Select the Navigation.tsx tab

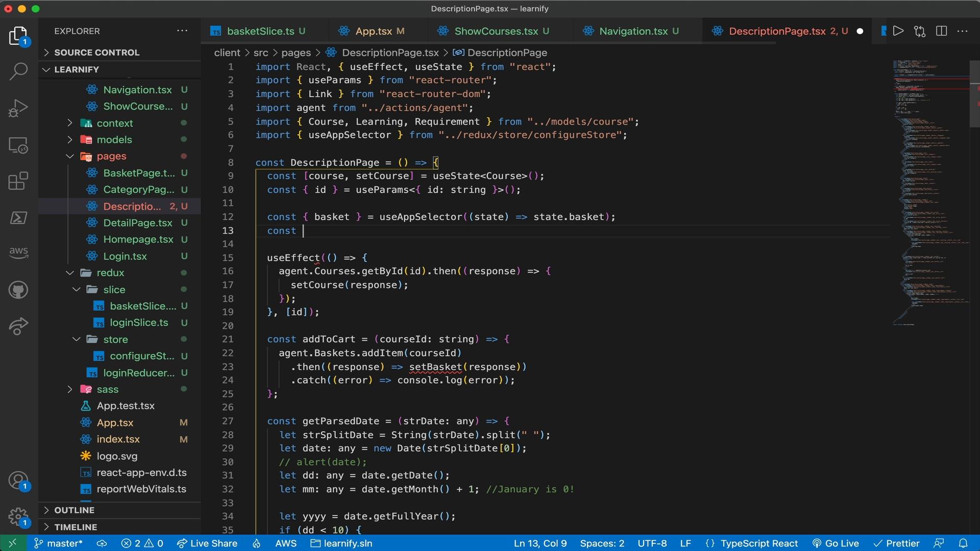click(x=633, y=31)
